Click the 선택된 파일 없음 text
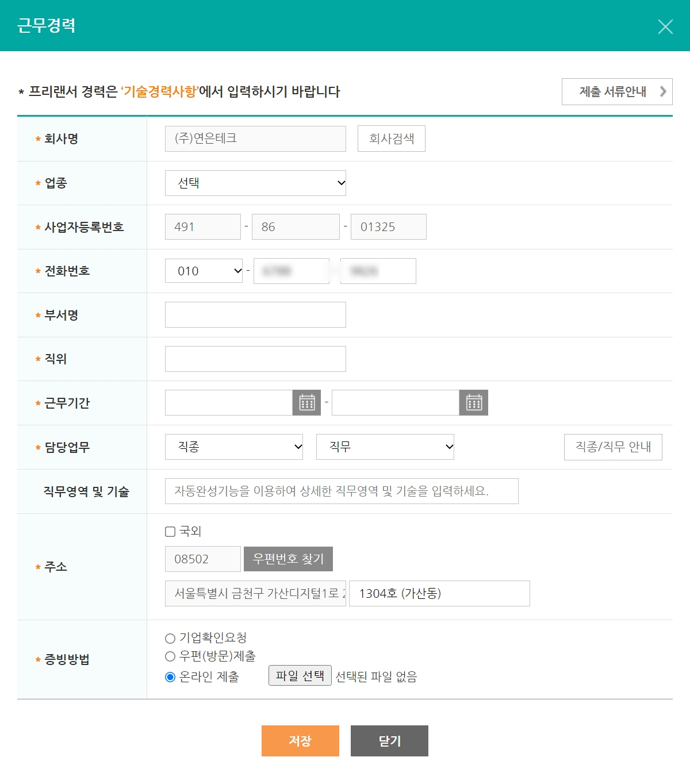Image resolution: width=690 pixels, height=784 pixels. [x=376, y=677]
